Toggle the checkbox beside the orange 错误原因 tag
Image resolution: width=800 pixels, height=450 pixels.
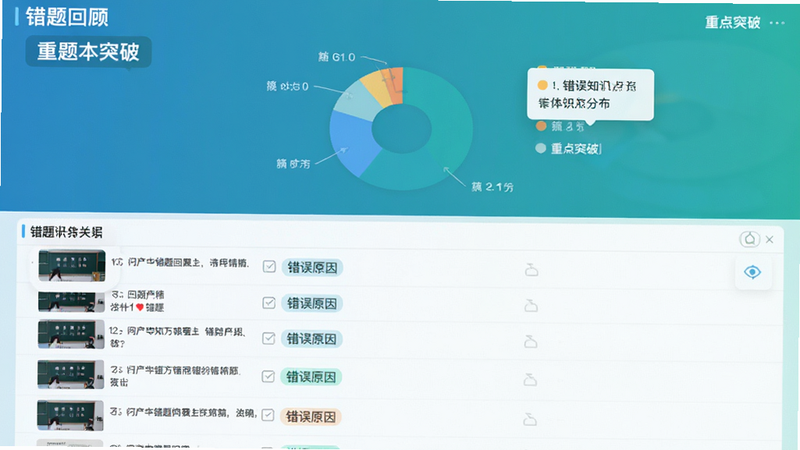click(268, 415)
